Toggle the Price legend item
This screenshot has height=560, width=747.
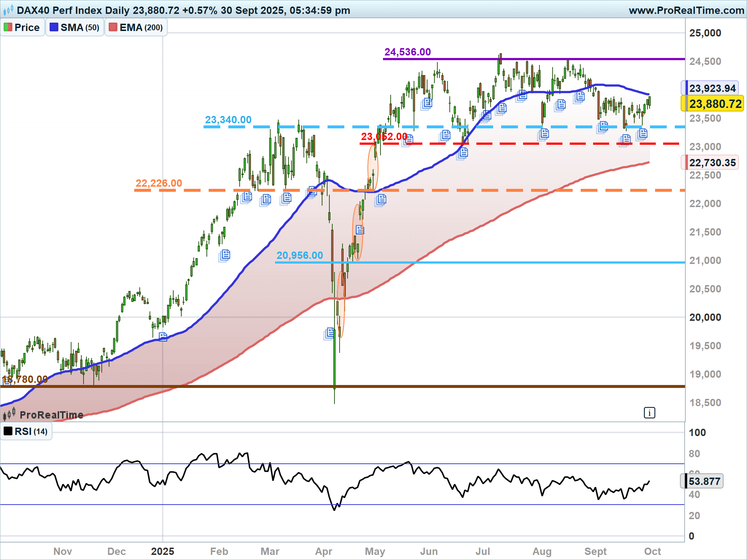pos(22,28)
